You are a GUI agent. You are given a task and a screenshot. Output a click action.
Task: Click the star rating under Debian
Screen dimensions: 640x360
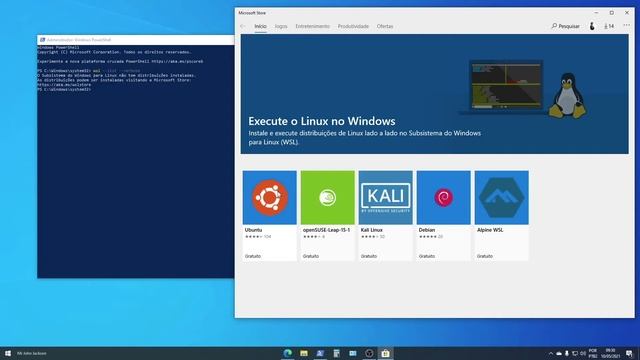pyautogui.click(x=427, y=237)
